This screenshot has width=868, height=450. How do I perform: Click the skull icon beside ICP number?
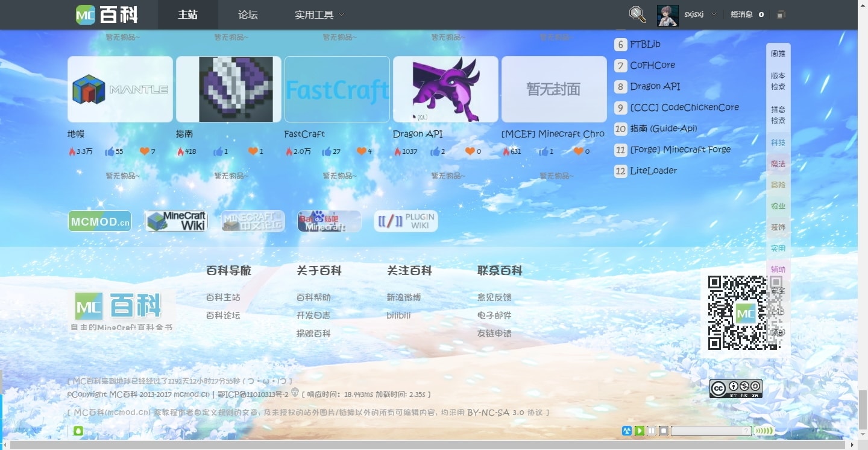pos(295,392)
